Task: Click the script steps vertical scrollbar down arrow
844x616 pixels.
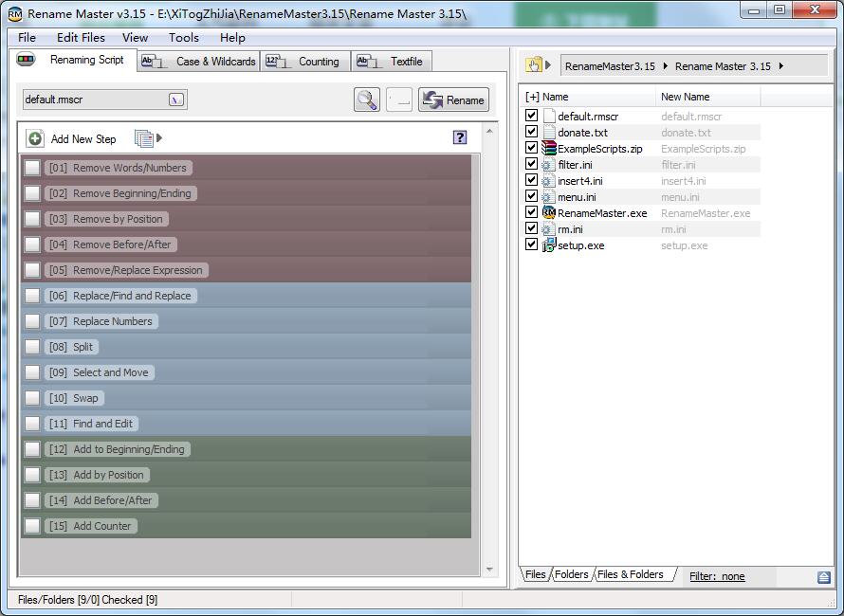Action: point(489,570)
